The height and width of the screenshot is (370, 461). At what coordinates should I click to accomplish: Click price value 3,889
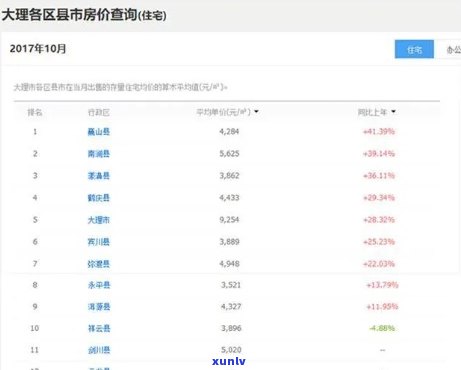point(229,242)
